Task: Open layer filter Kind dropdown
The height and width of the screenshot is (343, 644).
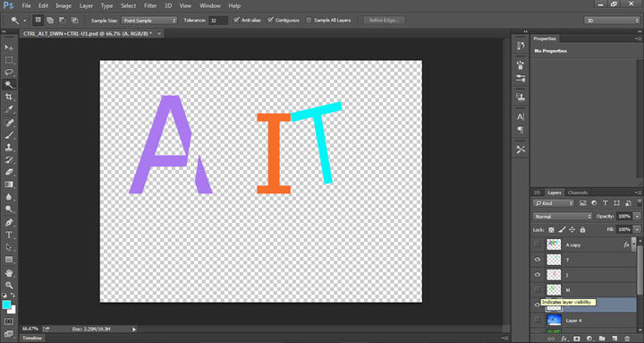Action: pos(554,203)
